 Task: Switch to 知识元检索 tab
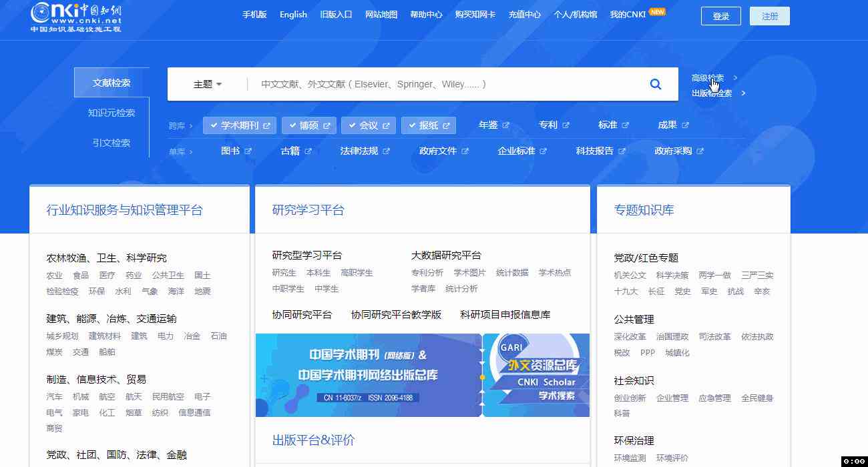click(112, 113)
